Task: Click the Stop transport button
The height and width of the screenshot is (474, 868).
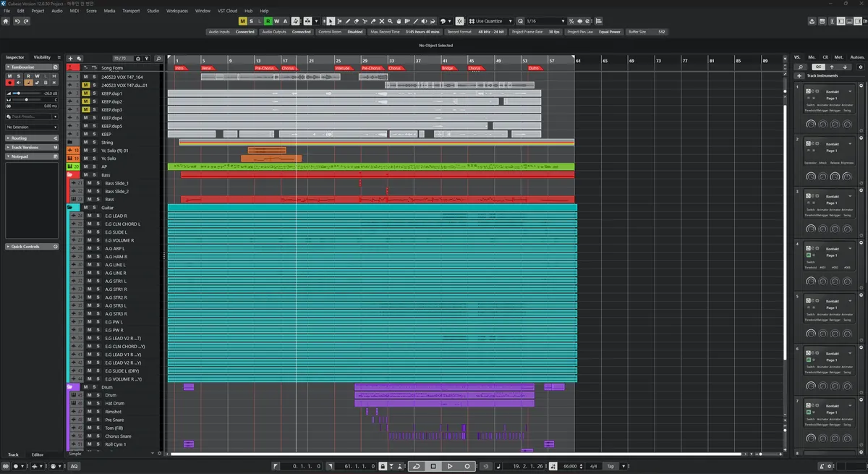Action: pyautogui.click(x=433, y=466)
